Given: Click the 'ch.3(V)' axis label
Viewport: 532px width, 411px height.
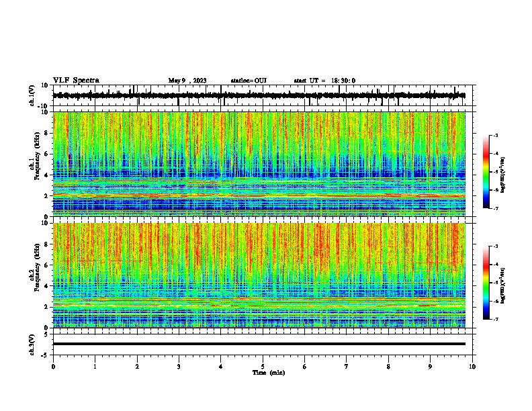Looking at the screenshot, I should click(32, 345).
